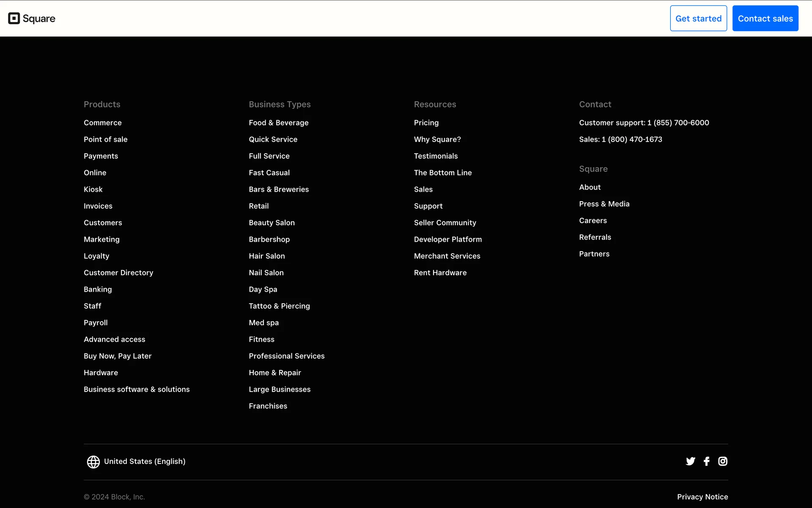Visit Business software & solutions page
The height and width of the screenshot is (508, 812).
pyautogui.click(x=136, y=389)
